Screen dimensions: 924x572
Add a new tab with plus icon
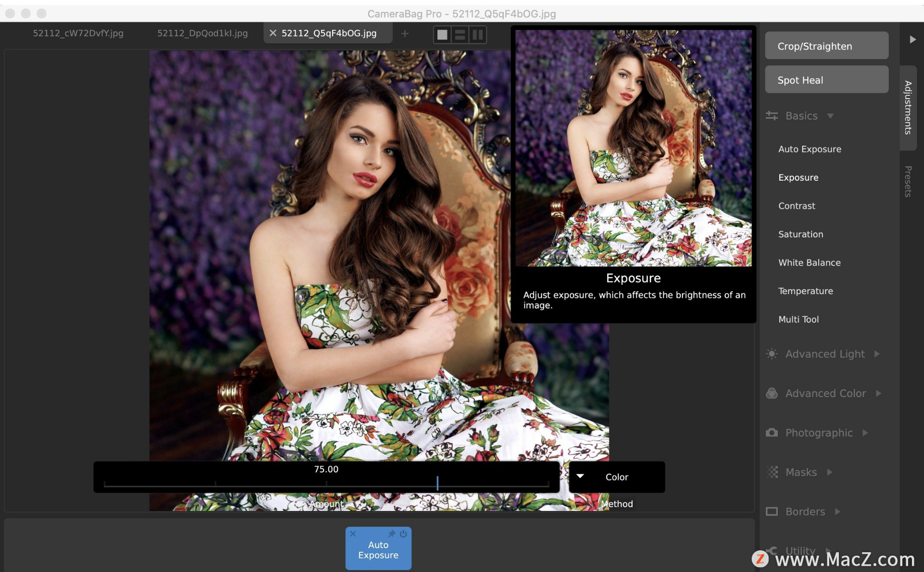coord(405,33)
